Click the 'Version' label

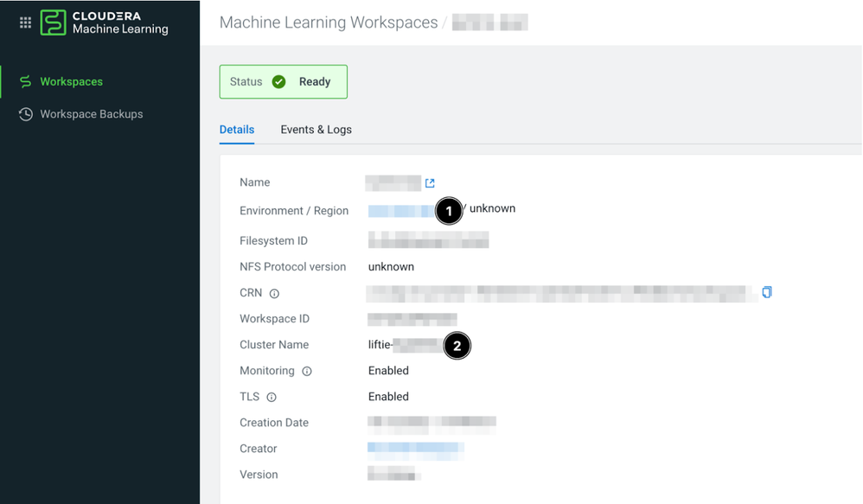click(259, 475)
